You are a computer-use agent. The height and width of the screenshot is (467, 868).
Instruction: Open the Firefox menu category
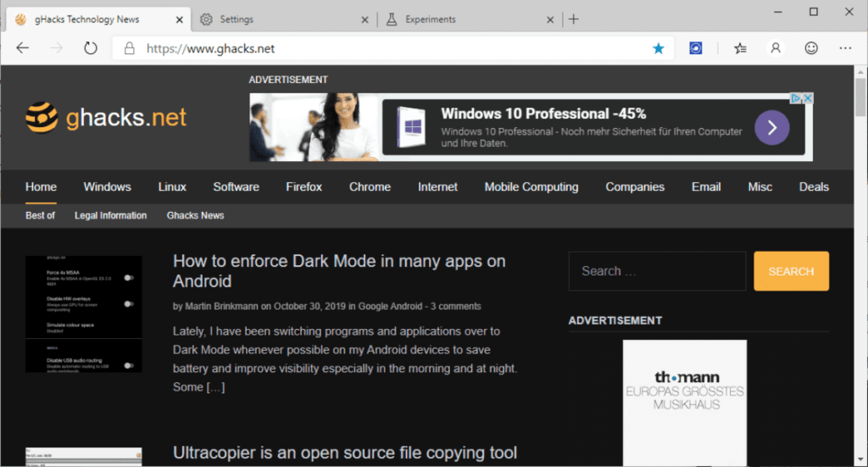(x=303, y=186)
